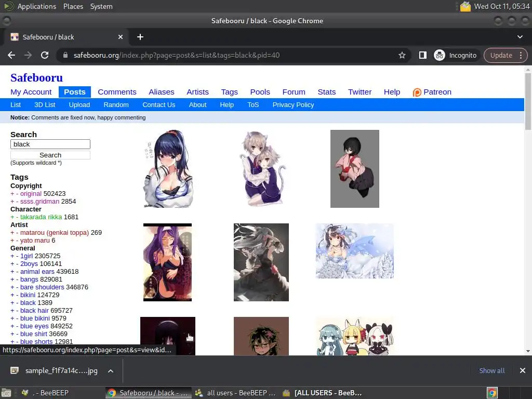Click 3D List in the blue submenu

pos(45,105)
